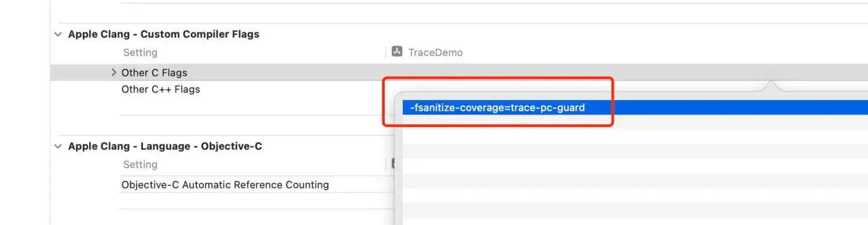Expand the Other C Flags row
868x225 pixels.
click(x=113, y=73)
